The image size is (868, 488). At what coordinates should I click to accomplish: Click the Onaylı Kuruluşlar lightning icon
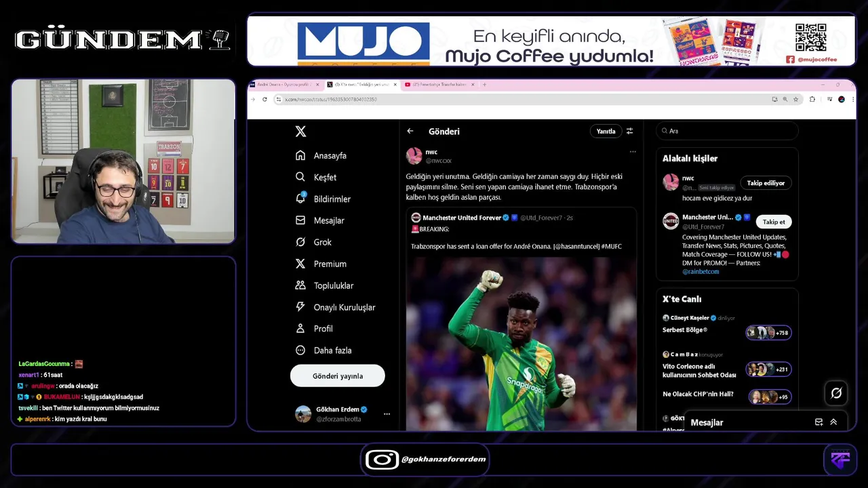tap(300, 307)
